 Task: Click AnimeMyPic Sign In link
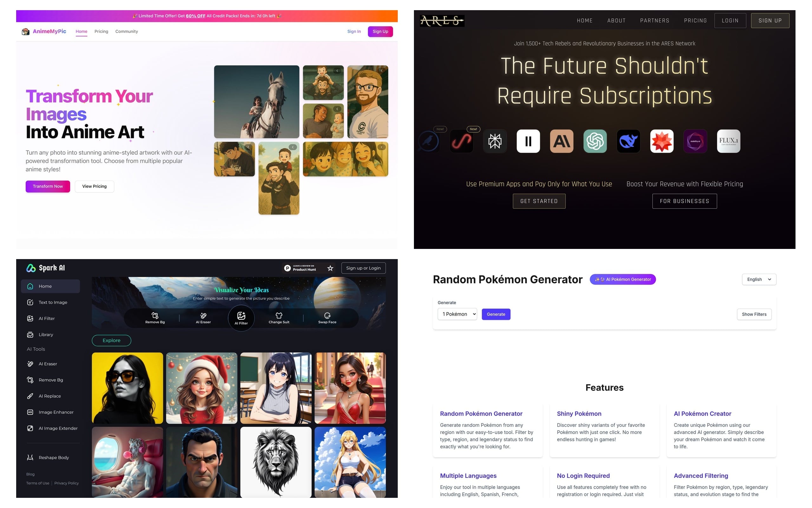coord(354,31)
